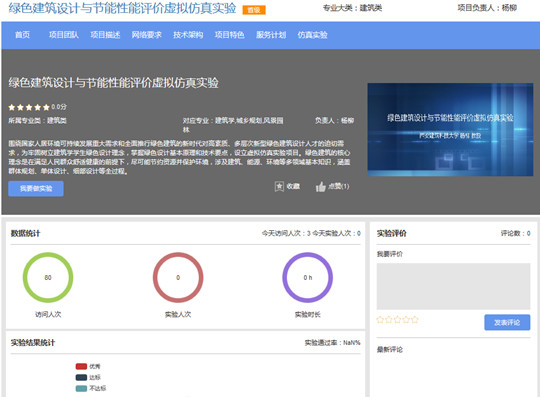Click the 专业大类：建筑类 header text
This screenshot has height=397, width=540.
point(352,8)
